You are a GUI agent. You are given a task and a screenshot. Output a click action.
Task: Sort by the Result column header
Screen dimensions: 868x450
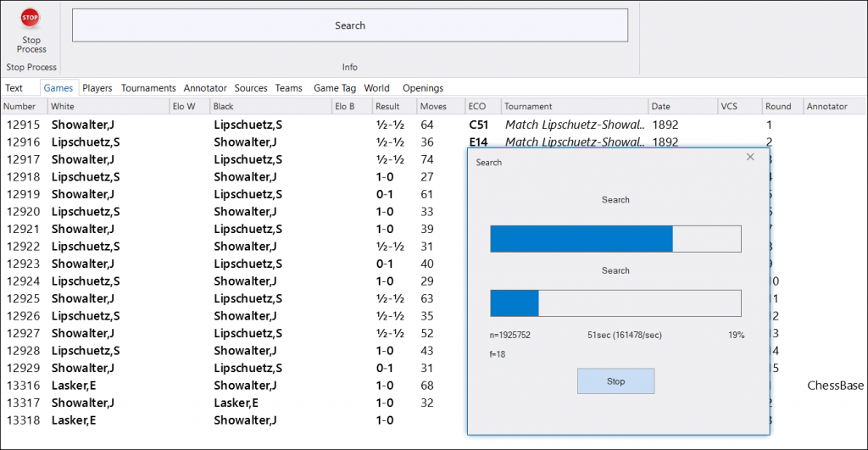[394, 106]
